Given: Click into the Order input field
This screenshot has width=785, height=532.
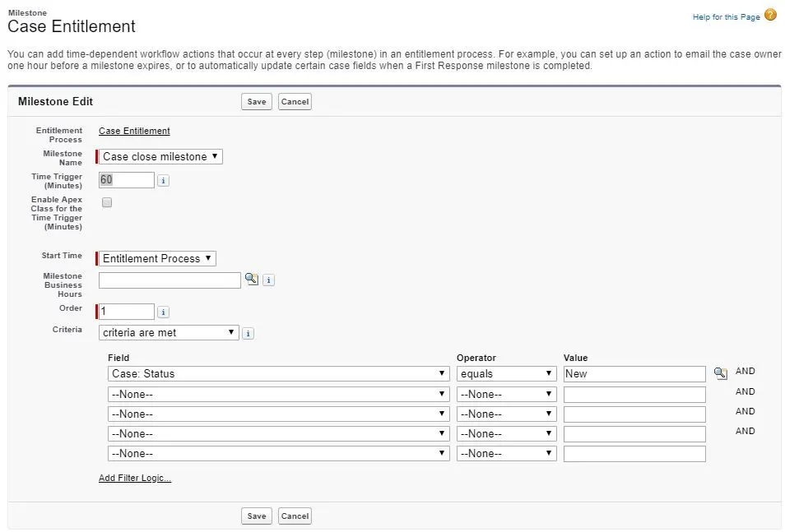Looking at the screenshot, I should (x=127, y=312).
